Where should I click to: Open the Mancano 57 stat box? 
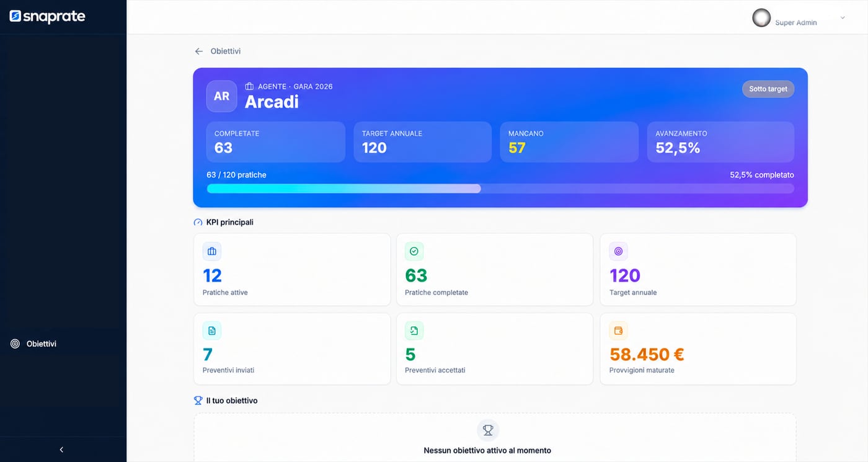(x=569, y=142)
